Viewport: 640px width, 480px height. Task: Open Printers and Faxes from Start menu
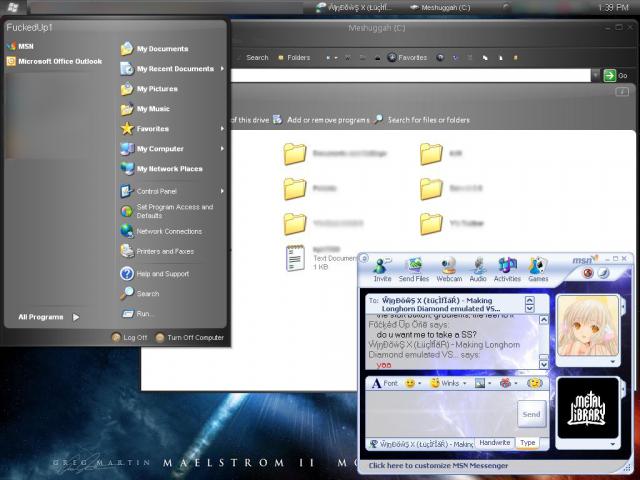(157, 251)
